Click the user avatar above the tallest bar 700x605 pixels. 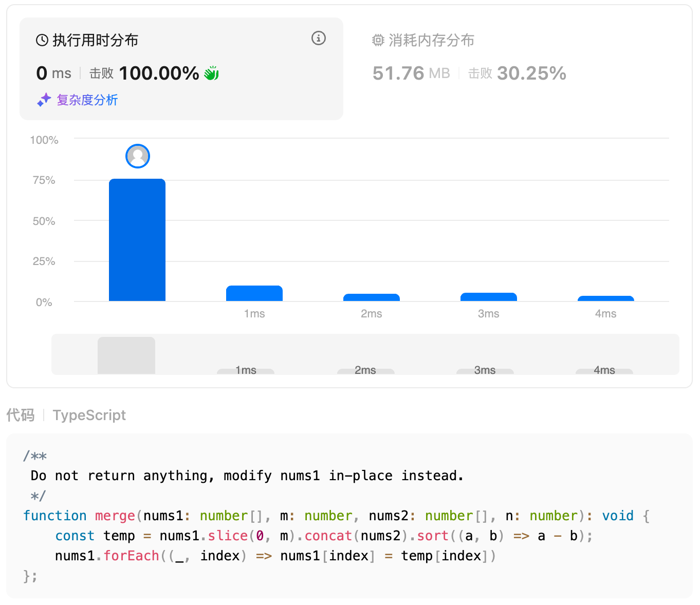point(138,156)
